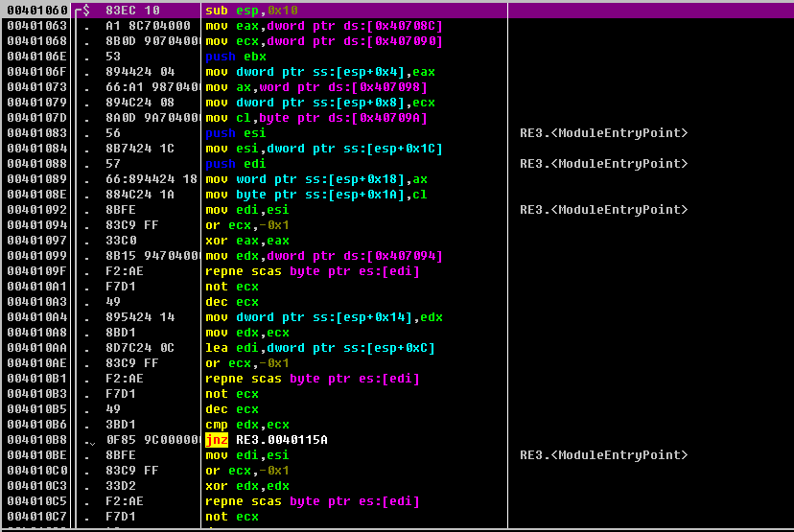Click address 004010B8 in the address column

pyautogui.click(x=35, y=440)
